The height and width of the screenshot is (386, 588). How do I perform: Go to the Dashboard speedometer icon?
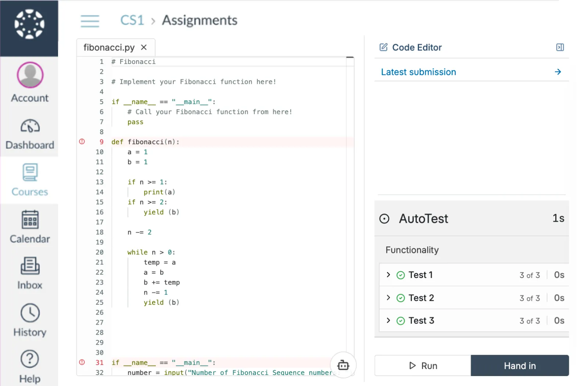point(30,126)
